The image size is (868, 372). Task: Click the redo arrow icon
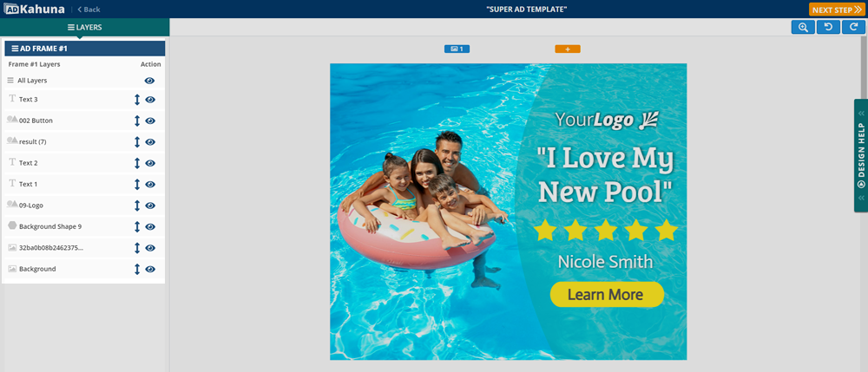click(x=853, y=27)
